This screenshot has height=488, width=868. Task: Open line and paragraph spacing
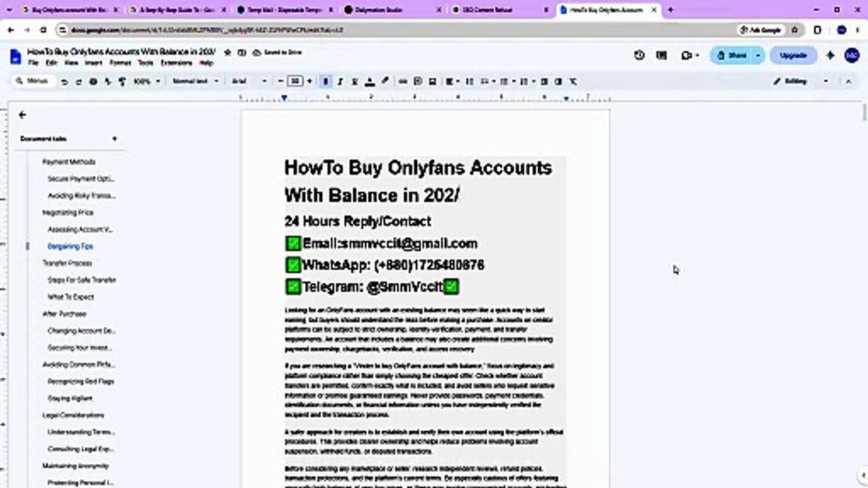click(469, 81)
